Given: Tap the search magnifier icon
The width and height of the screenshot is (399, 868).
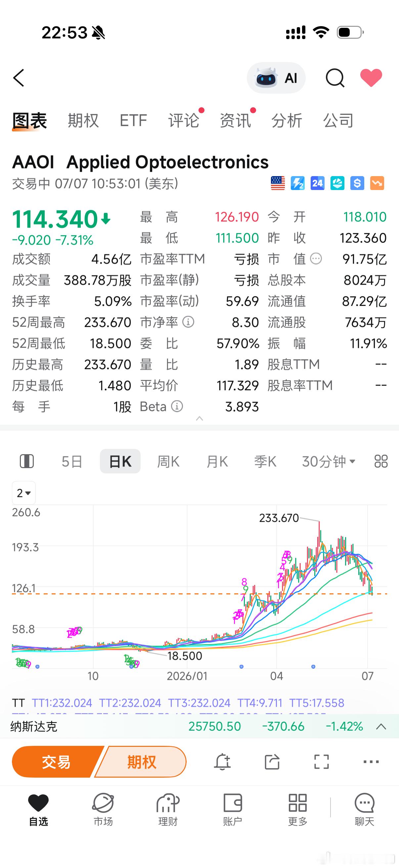Looking at the screenshot, I should click(x=335, y=78).
